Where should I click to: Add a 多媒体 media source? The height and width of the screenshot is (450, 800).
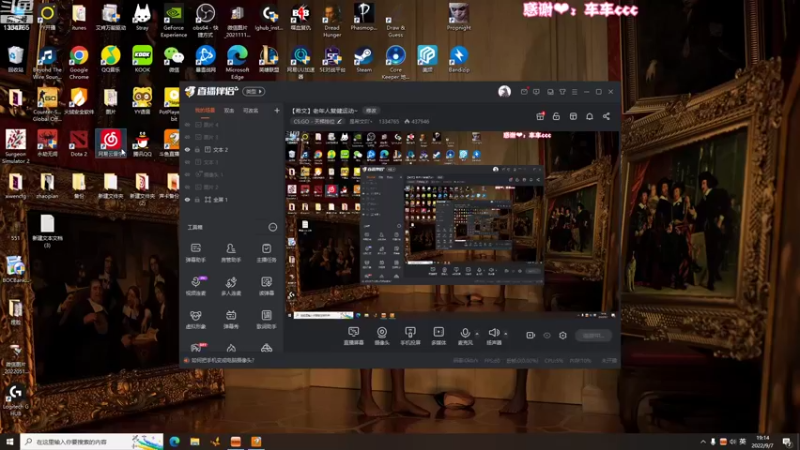tap(438, 336)
